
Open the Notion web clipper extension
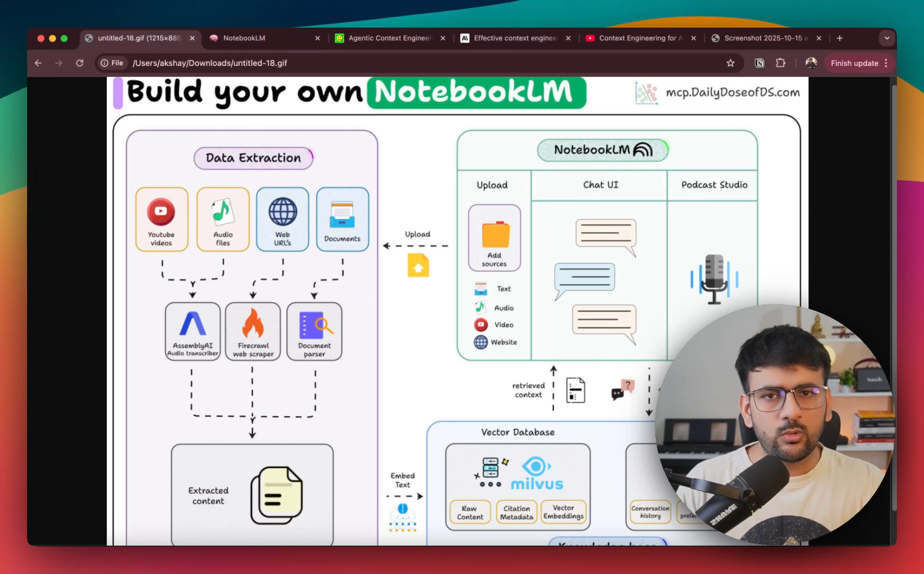coord(759,63)
